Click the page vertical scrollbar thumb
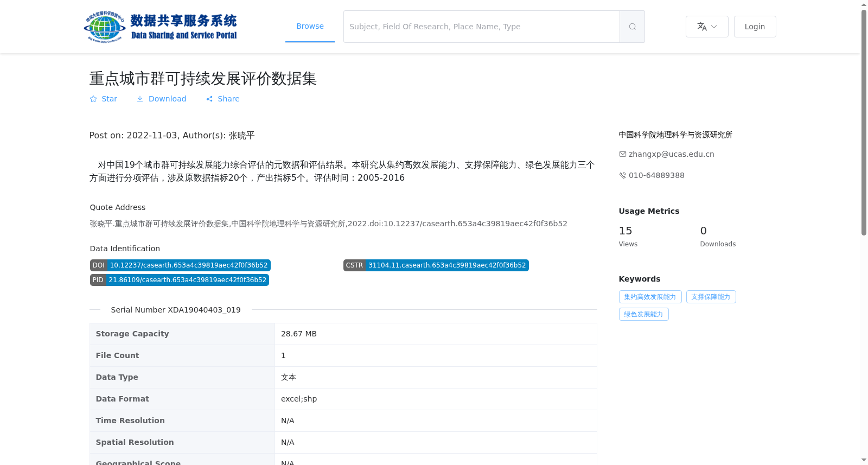The width and height of the screenshot is (868, 465). point(864,122)
